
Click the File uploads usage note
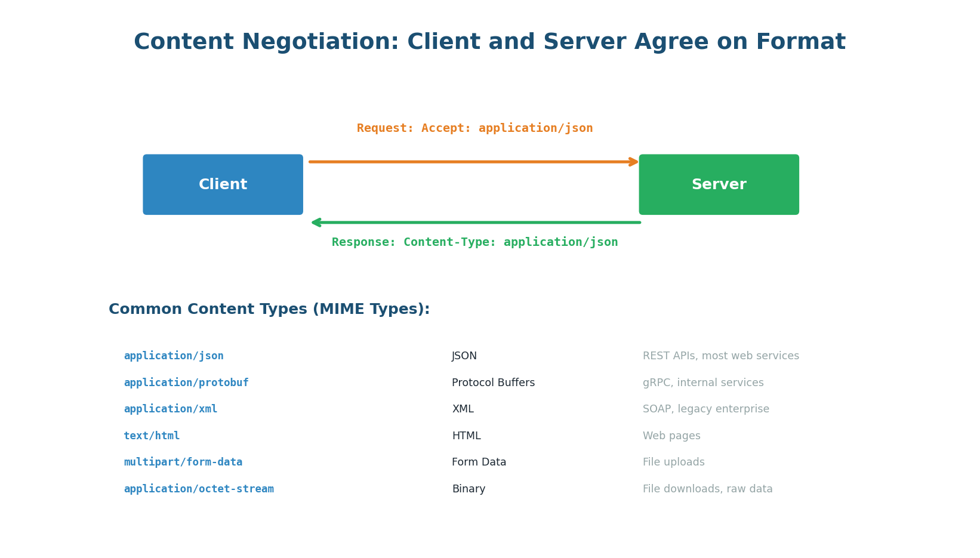[674, 462]
